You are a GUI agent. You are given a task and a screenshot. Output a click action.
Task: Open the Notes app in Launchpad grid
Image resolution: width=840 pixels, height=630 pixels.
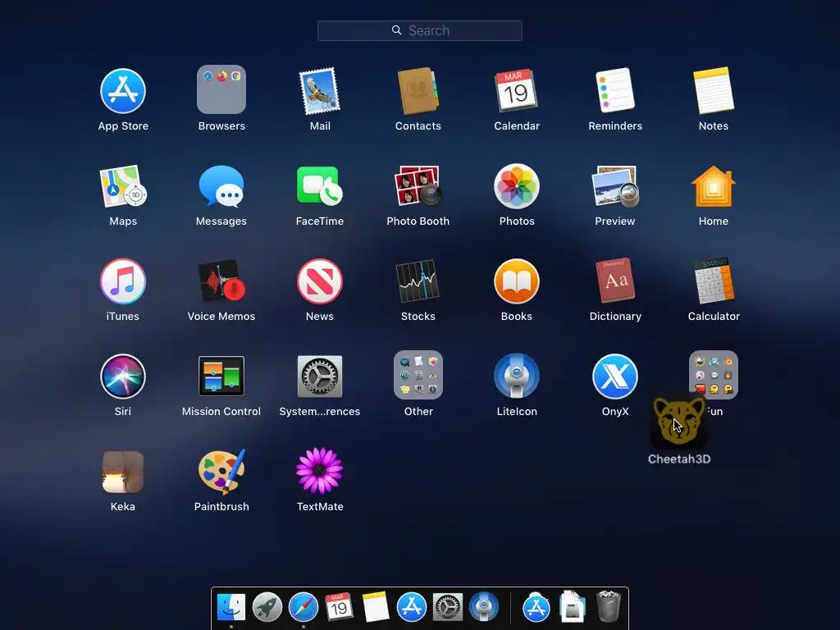point(714,90)
